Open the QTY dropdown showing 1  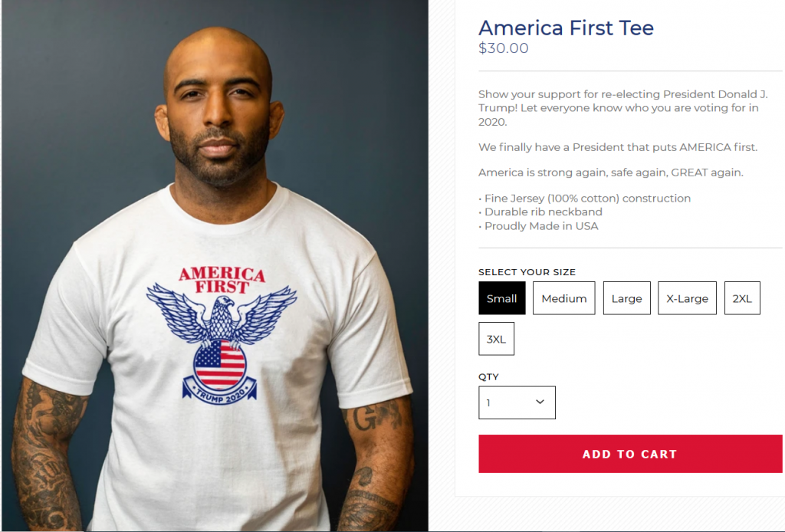pyautogui.click(x=517, y=402)
